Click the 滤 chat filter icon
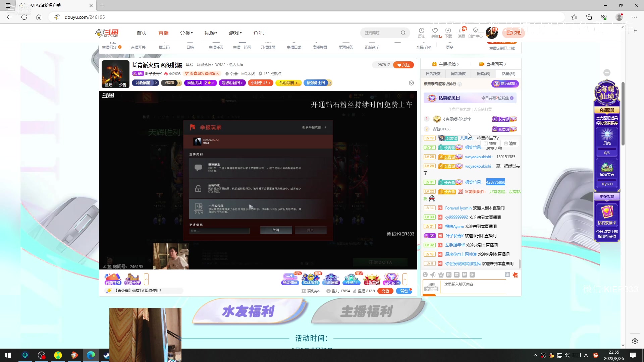This screenshot has width=644, height=362. (x=507, y=275)
